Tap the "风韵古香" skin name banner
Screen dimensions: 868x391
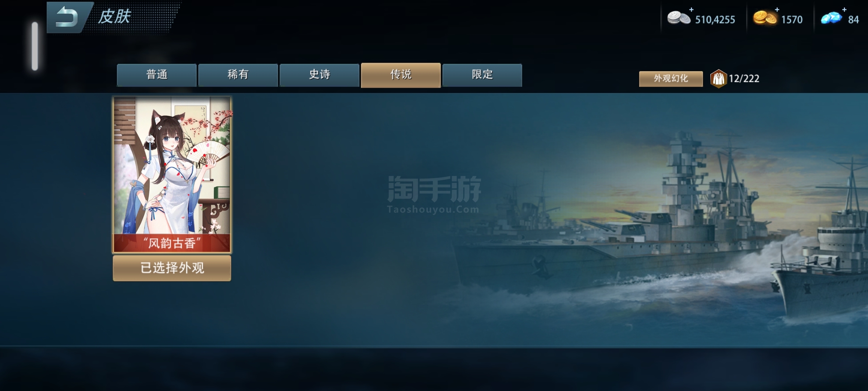172,243
